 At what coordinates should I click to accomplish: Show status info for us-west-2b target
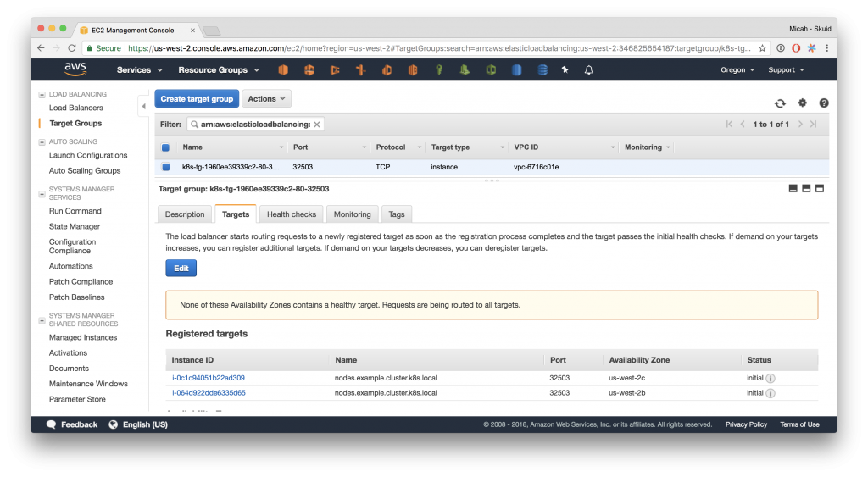[771, 393]
